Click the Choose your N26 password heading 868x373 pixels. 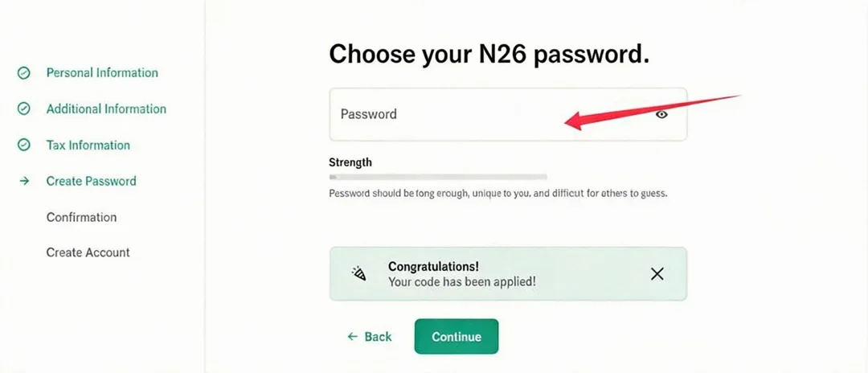click(x=489, y=55)
